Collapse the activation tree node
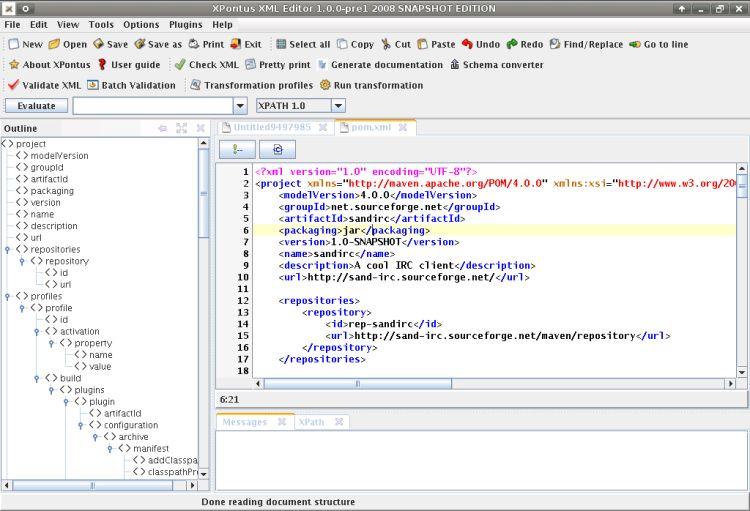This screenshot has width=750, height=511. pos(37,332)
